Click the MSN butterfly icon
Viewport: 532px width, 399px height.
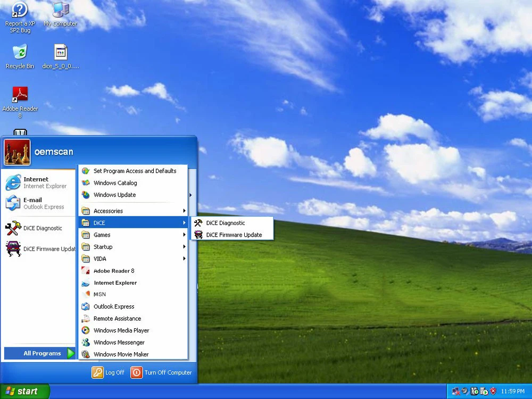tap(86, 295)
